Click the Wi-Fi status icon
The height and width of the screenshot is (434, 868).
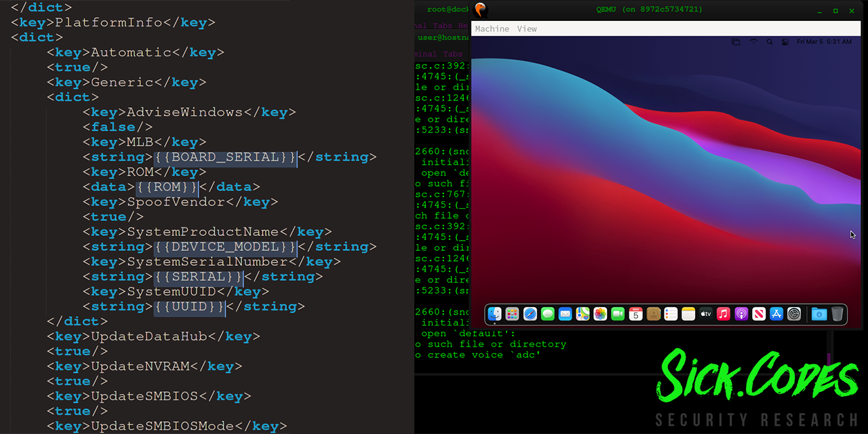pyautogui.click(x=753, y=41)
